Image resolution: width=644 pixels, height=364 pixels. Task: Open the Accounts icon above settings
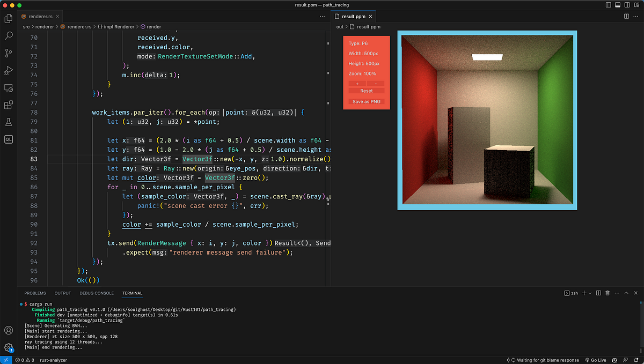click(8, 330)
